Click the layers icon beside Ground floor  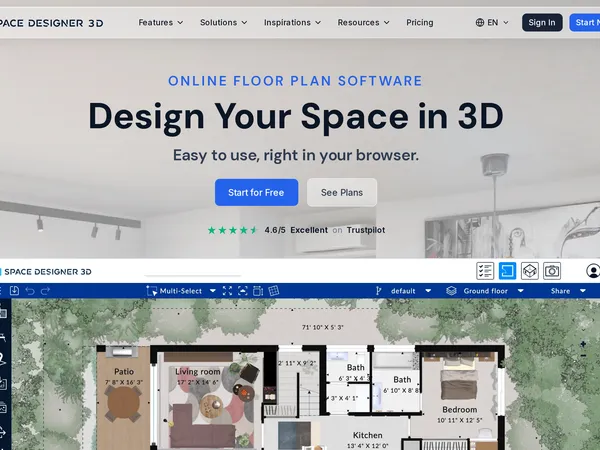click(452, 291)
